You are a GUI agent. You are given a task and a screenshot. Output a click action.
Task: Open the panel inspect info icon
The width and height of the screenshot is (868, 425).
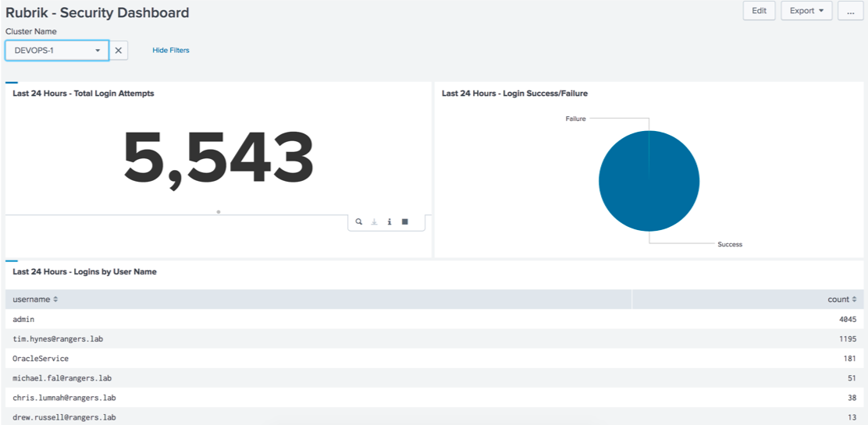390,222
